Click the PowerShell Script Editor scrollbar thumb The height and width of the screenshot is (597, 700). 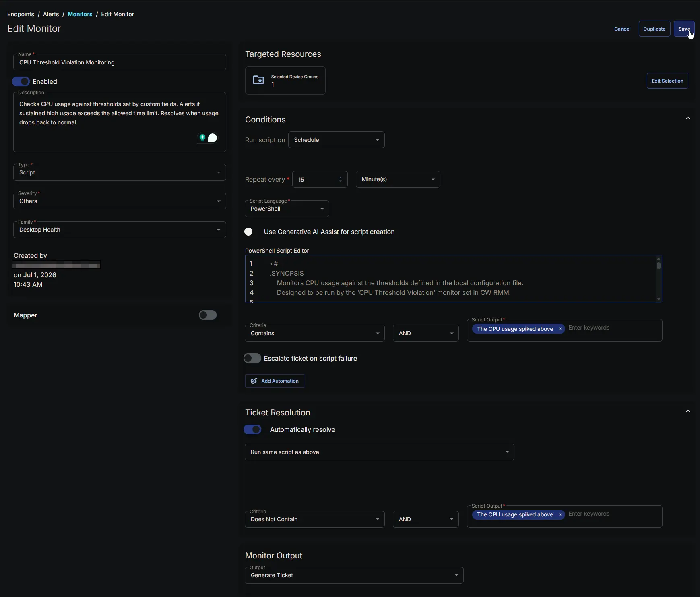coord(659,266)
